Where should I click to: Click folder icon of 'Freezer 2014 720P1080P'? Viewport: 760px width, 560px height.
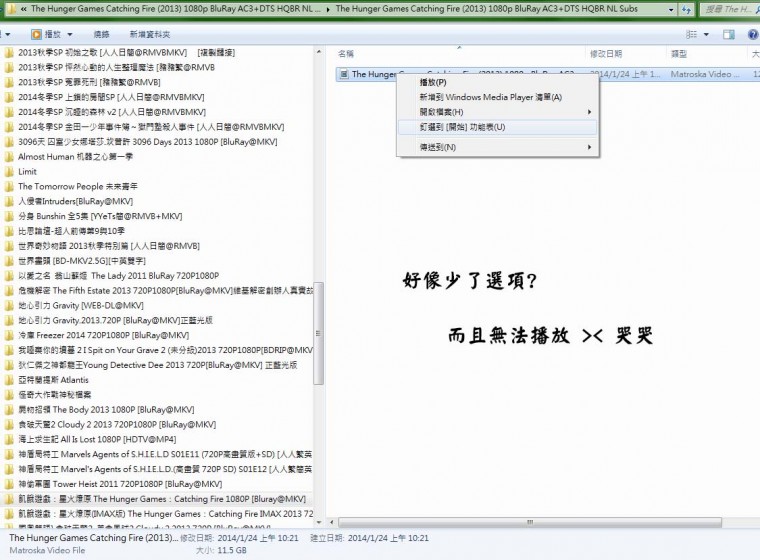click(x=9, y=336)
